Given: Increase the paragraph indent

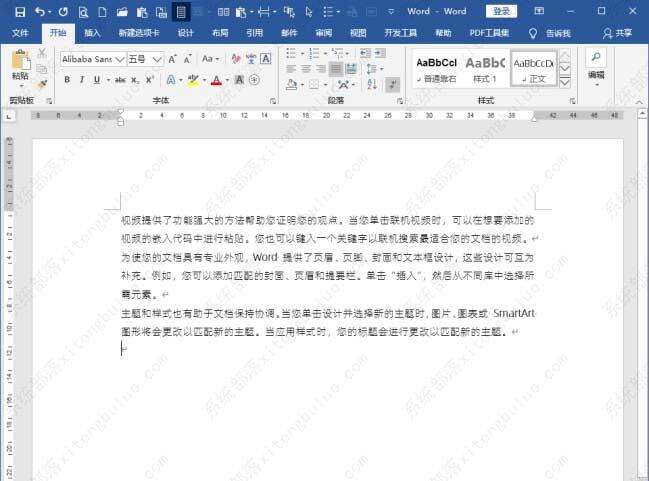Looking at the screenshot, I should pos(380,53).
